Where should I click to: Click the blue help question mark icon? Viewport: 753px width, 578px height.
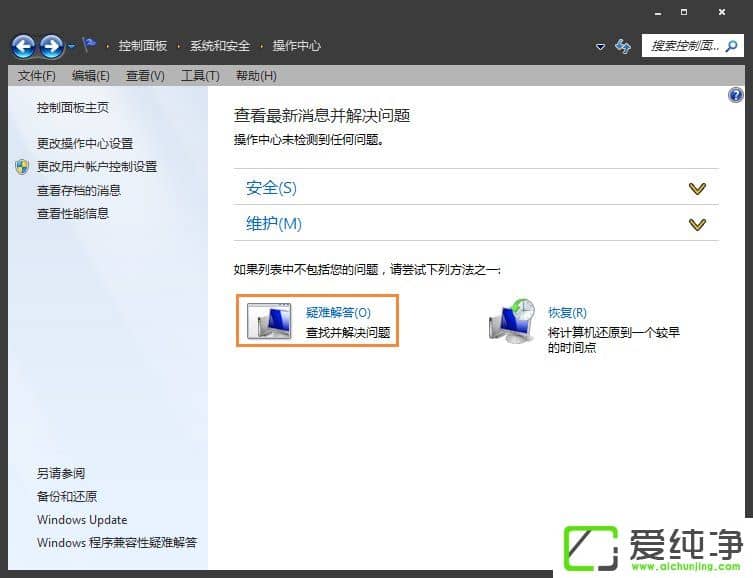pyautogui.click(x=737, y=96)
